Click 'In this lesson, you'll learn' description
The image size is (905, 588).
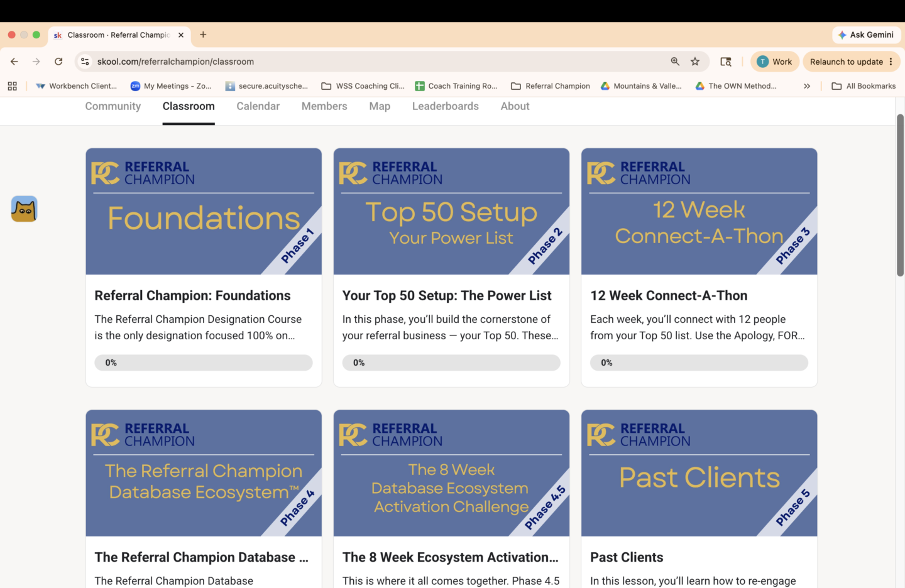pos(693,581)
